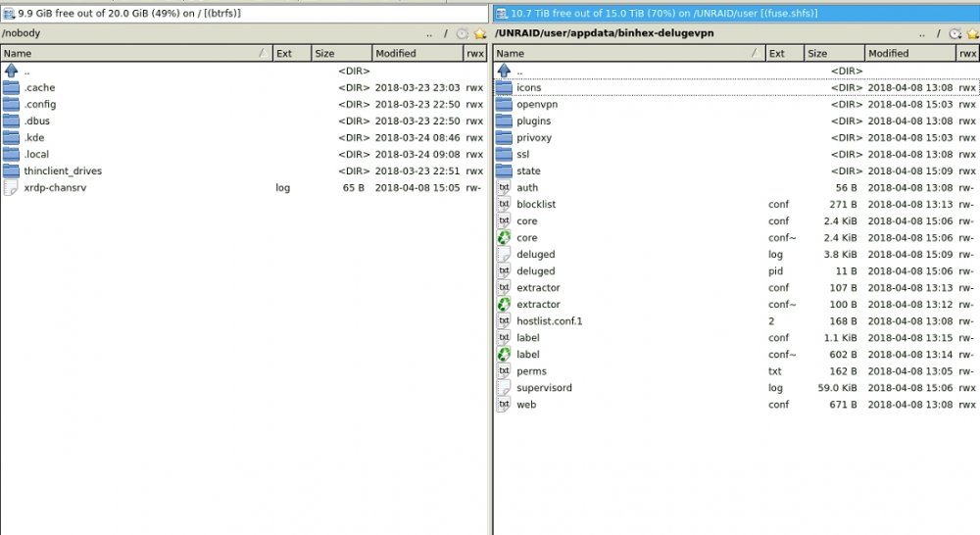980x535 pixels.
Task: Go to root via '/' button in left header
Action: point(446,33)
